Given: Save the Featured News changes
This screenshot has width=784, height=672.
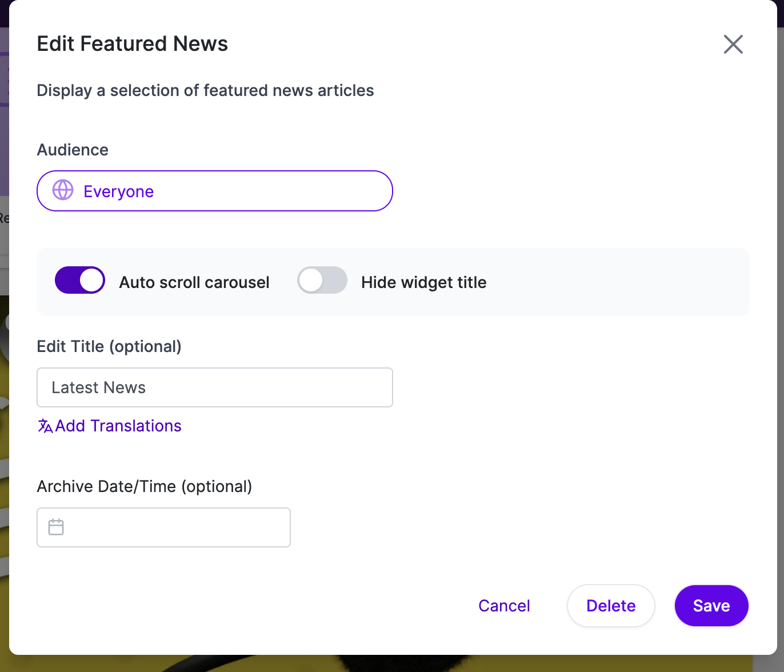Looking at the screenshot, I should coord(711,606).
